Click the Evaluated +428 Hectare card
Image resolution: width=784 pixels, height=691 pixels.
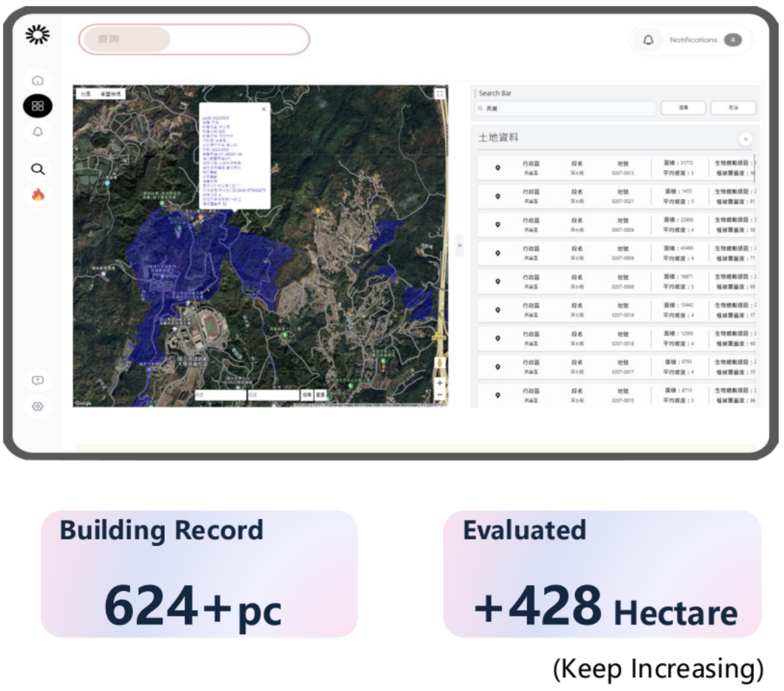(x=602, y=574)
